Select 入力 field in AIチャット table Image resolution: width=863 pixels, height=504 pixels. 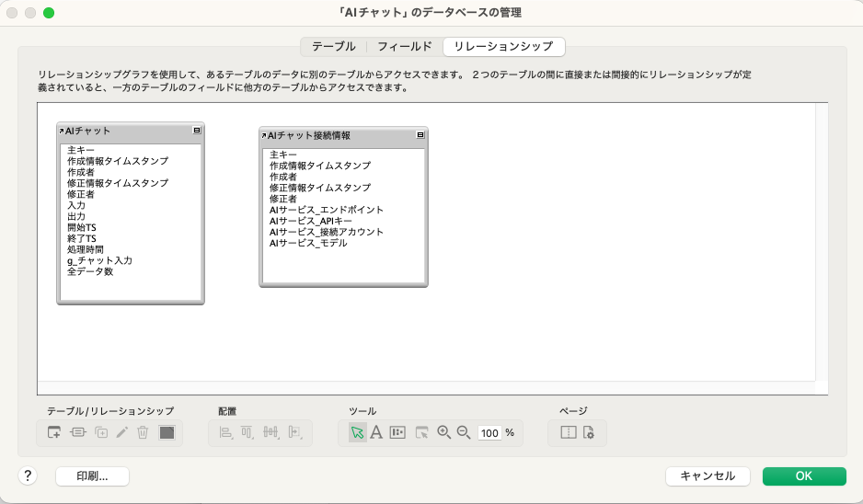[76, 205]
